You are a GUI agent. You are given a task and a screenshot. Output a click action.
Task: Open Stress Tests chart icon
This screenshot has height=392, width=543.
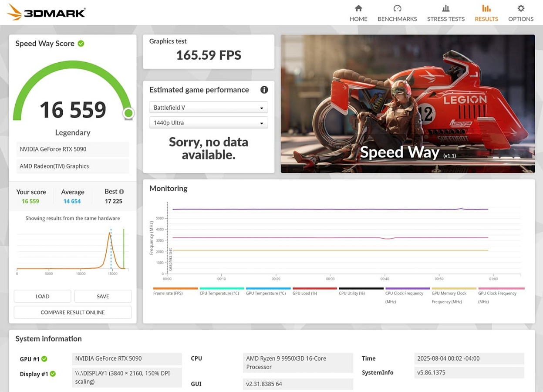[x=445, y=8]
